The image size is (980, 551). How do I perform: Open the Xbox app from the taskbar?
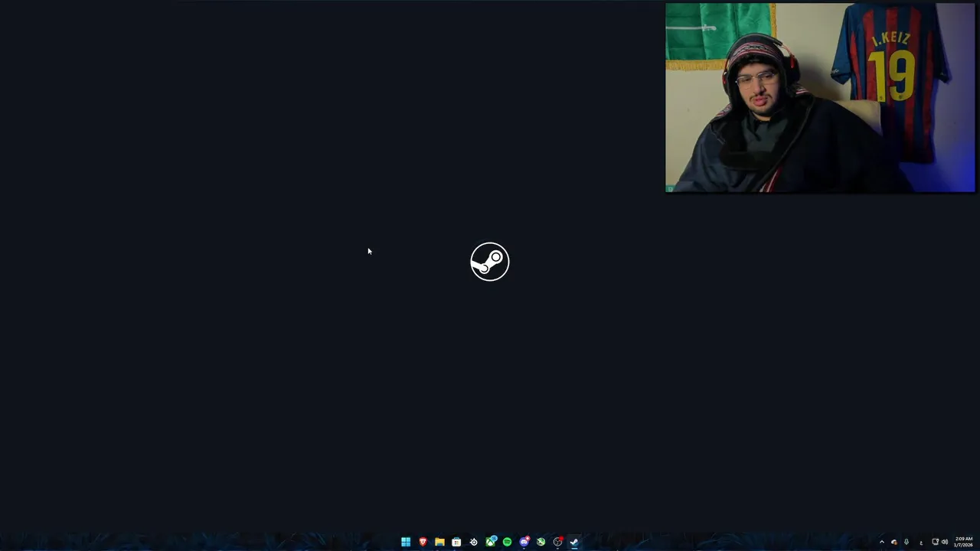(490, 542)
